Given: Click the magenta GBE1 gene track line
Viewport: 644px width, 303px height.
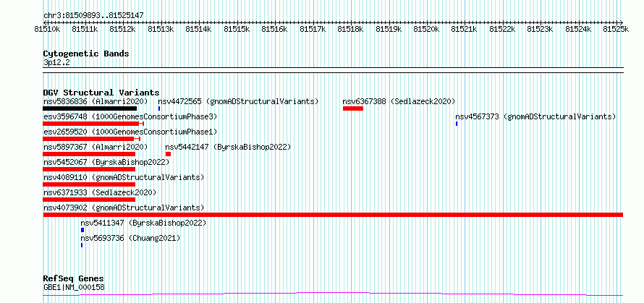Looking at the screenshot, I should pos(333,294).
